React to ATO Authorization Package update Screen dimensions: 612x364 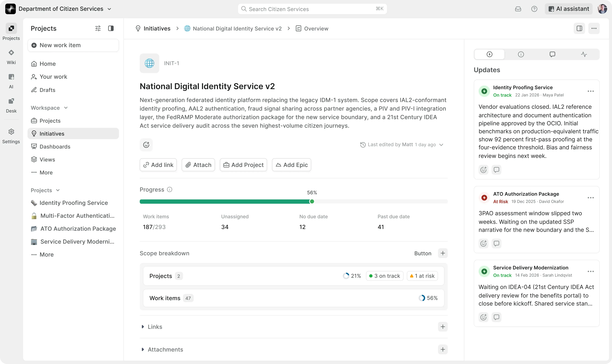click(x=483, y=244)
